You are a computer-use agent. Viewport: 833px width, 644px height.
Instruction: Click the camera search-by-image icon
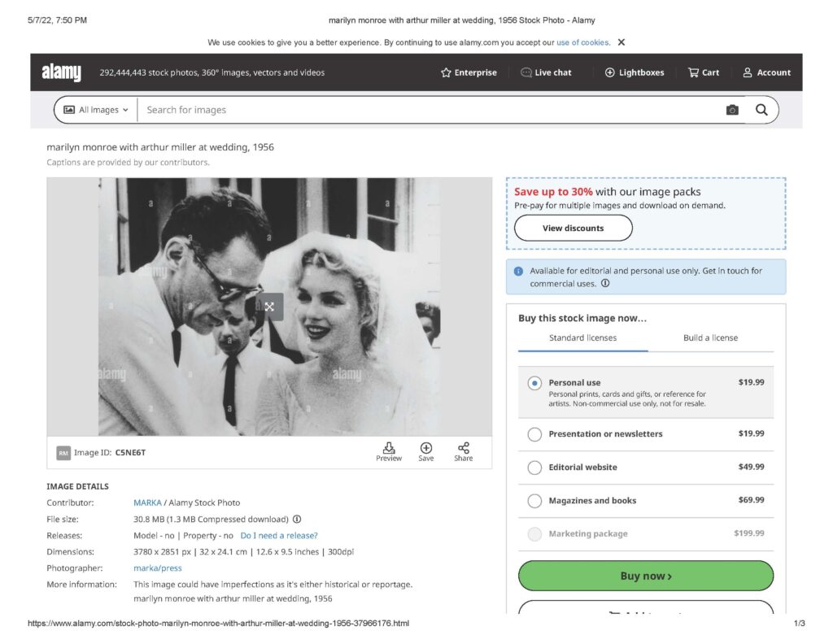point(732,110)
